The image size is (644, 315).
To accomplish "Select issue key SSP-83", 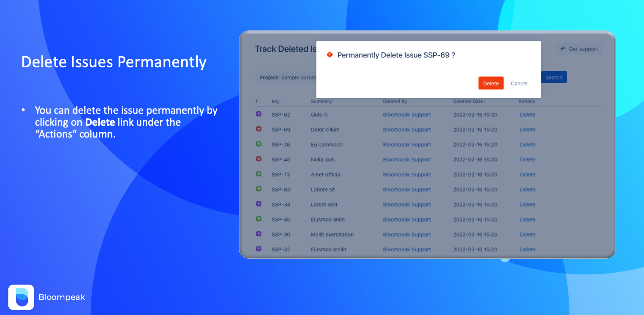I will 281,190.
